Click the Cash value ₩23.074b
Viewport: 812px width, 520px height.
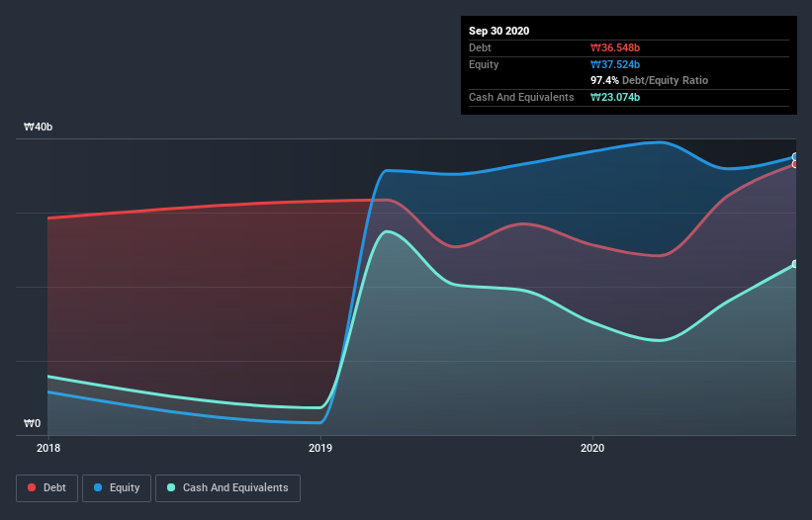[x=615, y=97]
